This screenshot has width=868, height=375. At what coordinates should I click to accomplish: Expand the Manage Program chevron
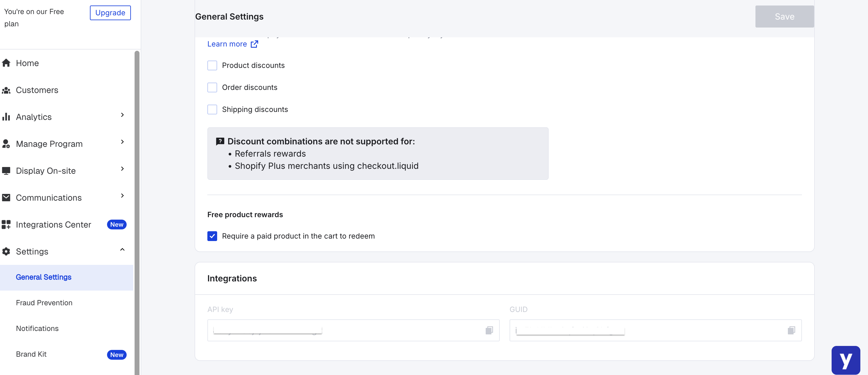(x=122, y=142)
